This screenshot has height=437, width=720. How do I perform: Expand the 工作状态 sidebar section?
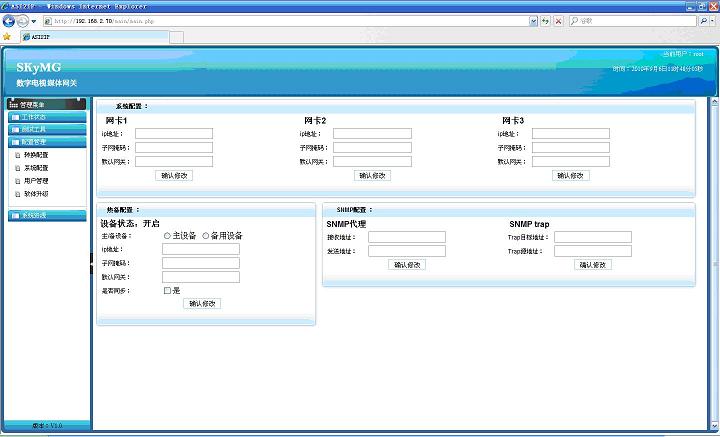(x=34, y=117)
